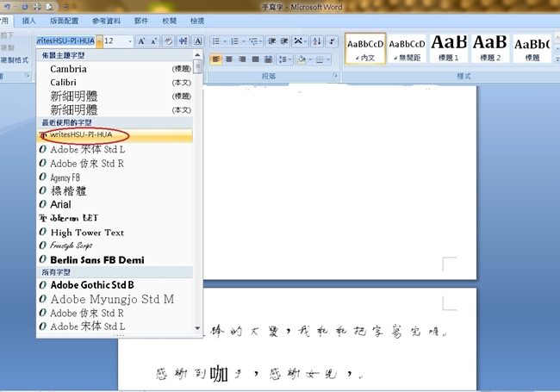Click the Asian Layout icon

[x=298, y=41]
